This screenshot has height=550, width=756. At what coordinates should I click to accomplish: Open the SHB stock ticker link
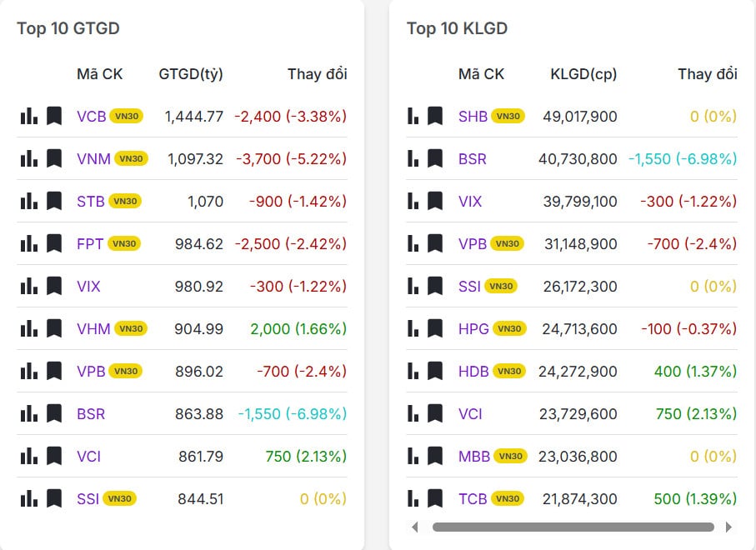click(473, 117)
